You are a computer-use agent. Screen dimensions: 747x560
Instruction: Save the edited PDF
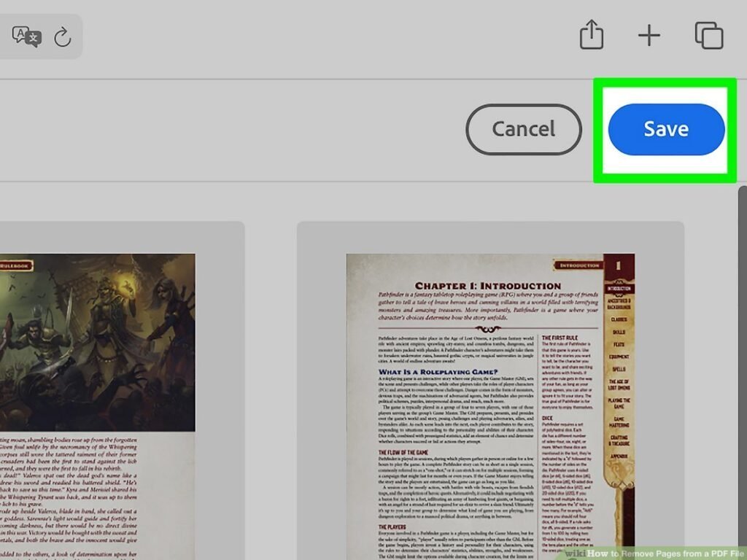[665, 129]
